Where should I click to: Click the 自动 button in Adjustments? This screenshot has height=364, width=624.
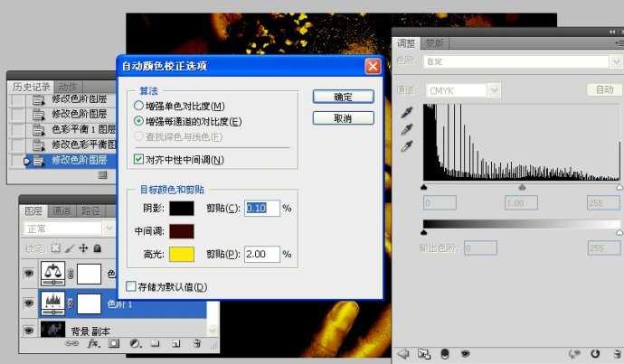[604, 89]
